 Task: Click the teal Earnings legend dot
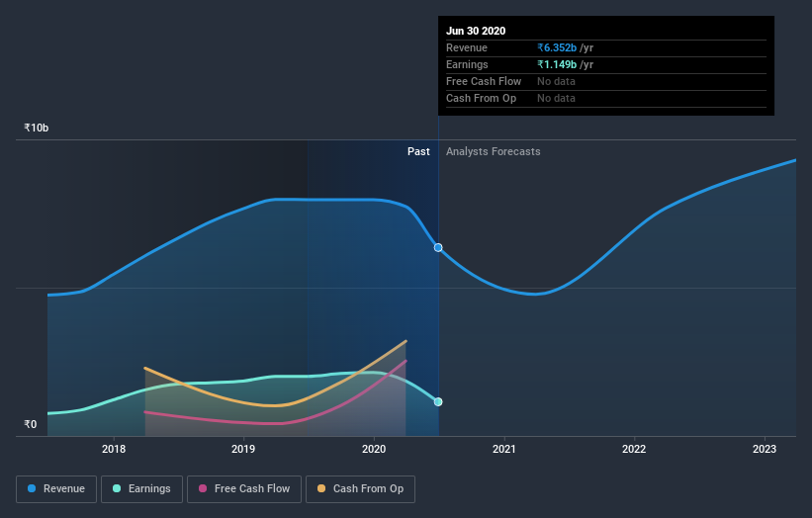[x=117, y=488]
